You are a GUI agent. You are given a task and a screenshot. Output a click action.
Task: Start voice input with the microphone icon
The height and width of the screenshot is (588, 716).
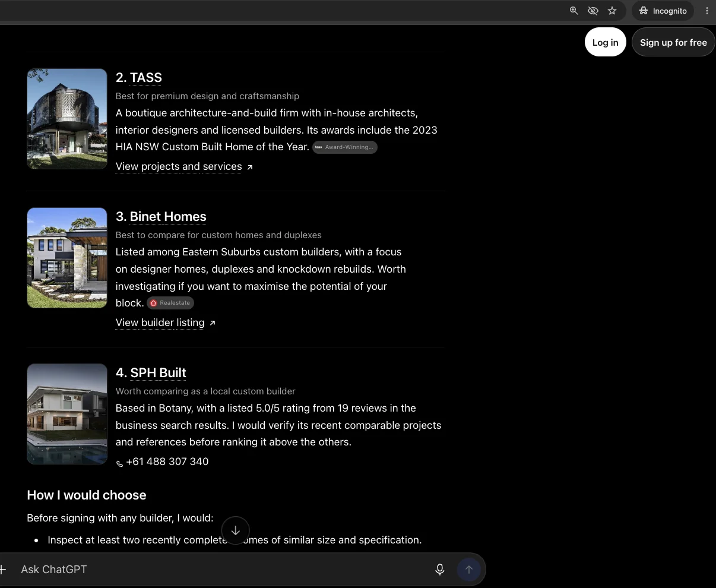(440, 570)
